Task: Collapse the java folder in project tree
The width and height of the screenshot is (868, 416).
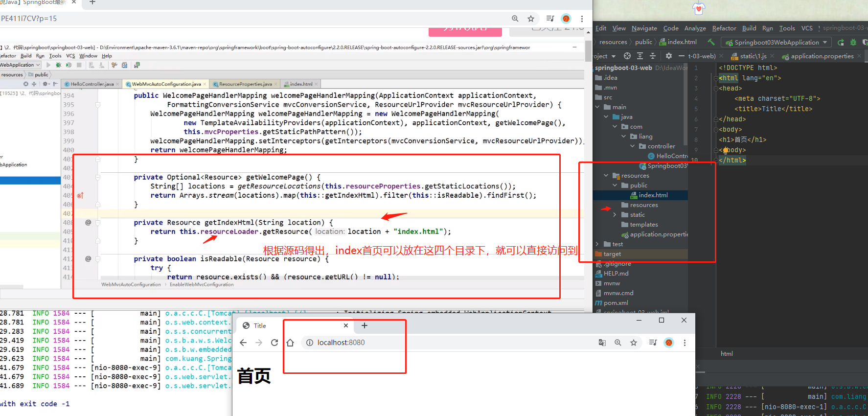Action: [x=606, y=117]
